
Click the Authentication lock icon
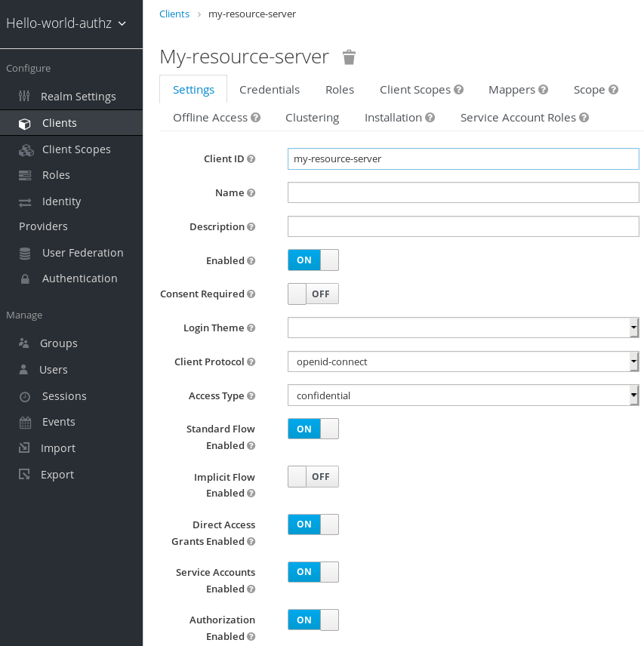pyautogui.click(x=26, y=279)
